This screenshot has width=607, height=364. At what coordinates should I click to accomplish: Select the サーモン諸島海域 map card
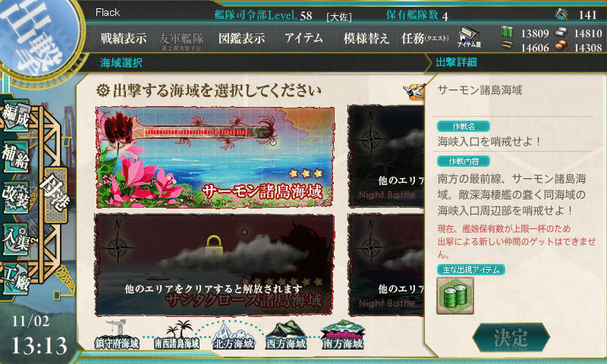click(x=215, y=157)
